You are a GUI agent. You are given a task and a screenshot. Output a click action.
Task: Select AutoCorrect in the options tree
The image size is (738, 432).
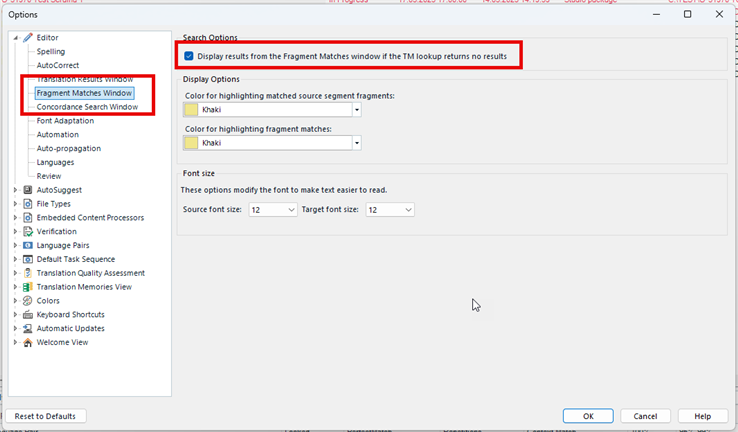58,65
